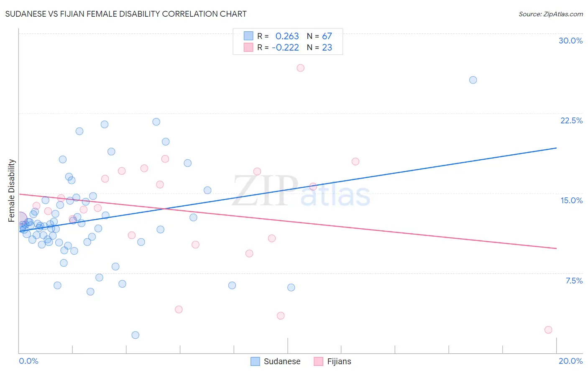Select the Sudanese outlier point near 25.5%
Viewport: 588px width, 373px height.
coord(473,80)
